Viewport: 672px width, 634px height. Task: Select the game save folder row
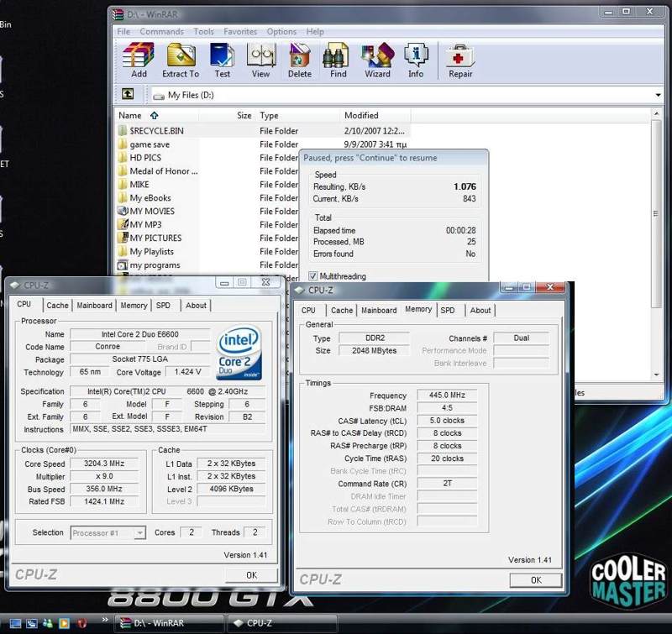[x=262, y=144]
